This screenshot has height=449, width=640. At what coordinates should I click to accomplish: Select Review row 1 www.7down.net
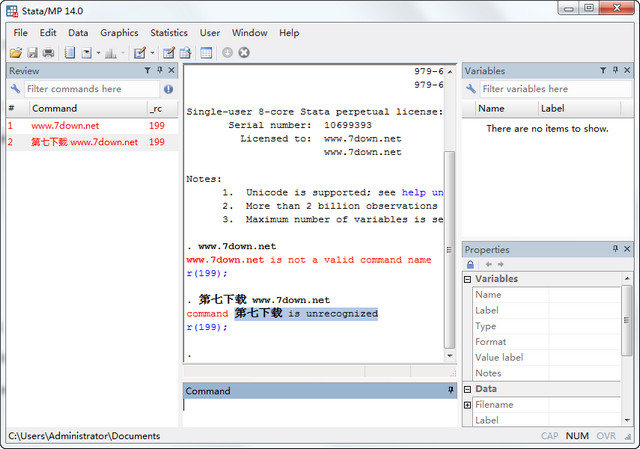click(92, 126)
